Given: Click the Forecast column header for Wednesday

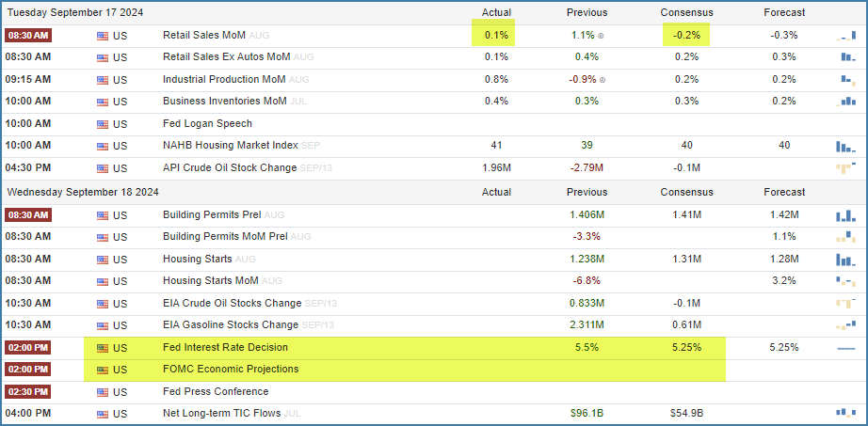Looking at the screenshot, I should click(x=784, y=192).
